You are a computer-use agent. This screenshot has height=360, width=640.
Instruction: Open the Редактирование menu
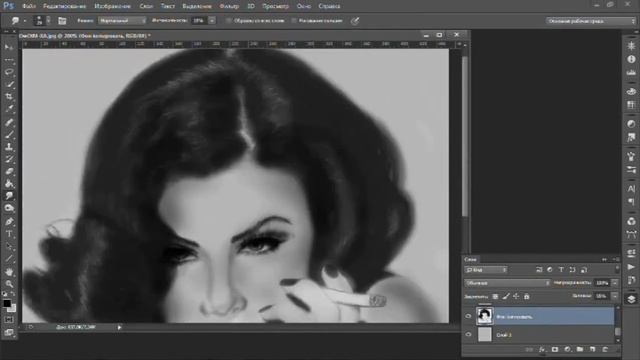point(64,6)
